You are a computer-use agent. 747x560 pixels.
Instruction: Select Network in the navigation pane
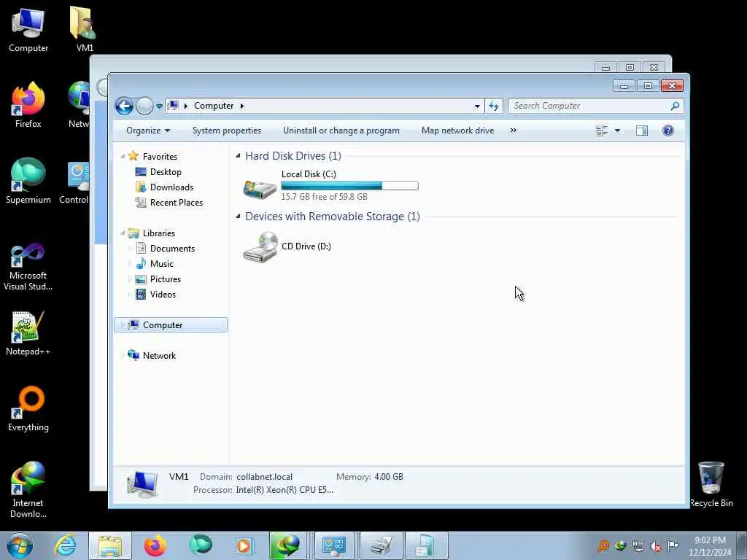[x=158, y=356]
